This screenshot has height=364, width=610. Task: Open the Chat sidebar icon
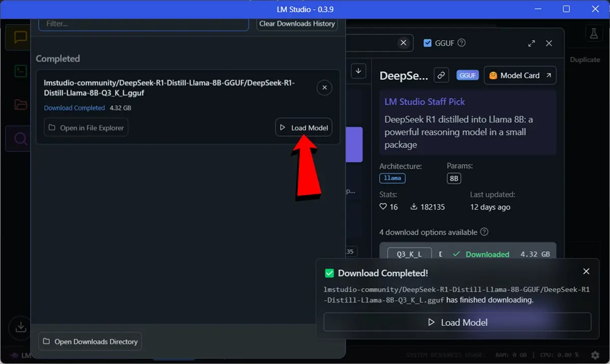(20, 38)
